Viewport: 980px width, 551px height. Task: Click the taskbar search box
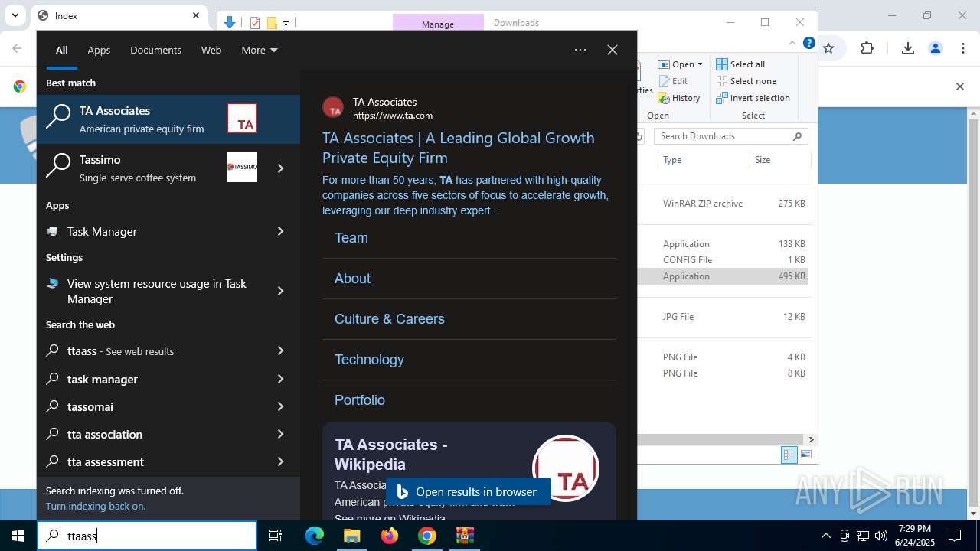pyautogui.click(x=147, y=536)
